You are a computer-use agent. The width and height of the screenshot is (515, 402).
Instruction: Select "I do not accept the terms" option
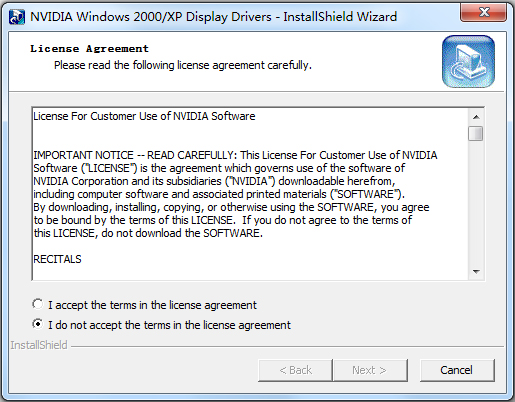pos(38,324)
